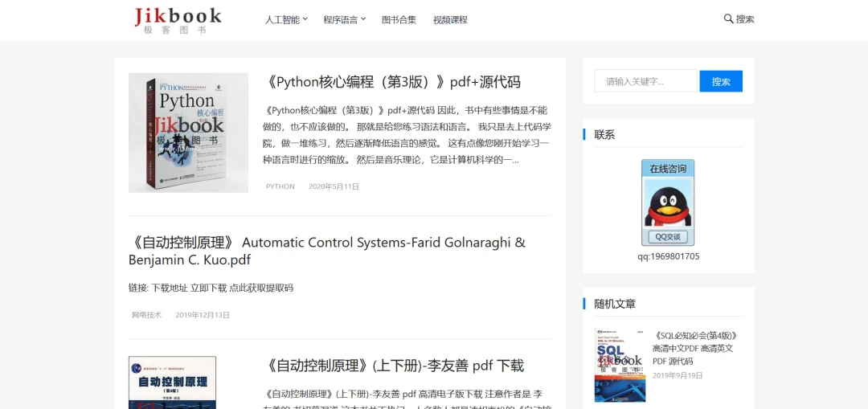Open 《自动控制原理》(上下册)-李友善 pdf 下载 title
The width and height of the screenshot is (868, 409).
tap(393, 366)
